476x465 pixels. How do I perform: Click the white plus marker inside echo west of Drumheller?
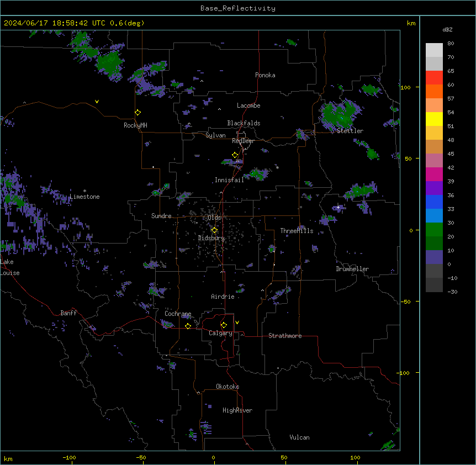(338, 207)
